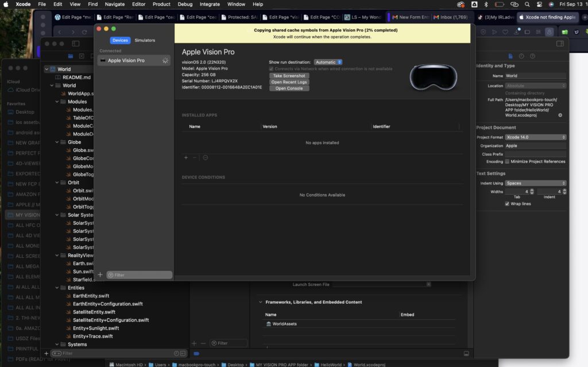
Task: Collapse Frameworks, Libraries, and Embedded Content section
Action: tap(260, 302)
